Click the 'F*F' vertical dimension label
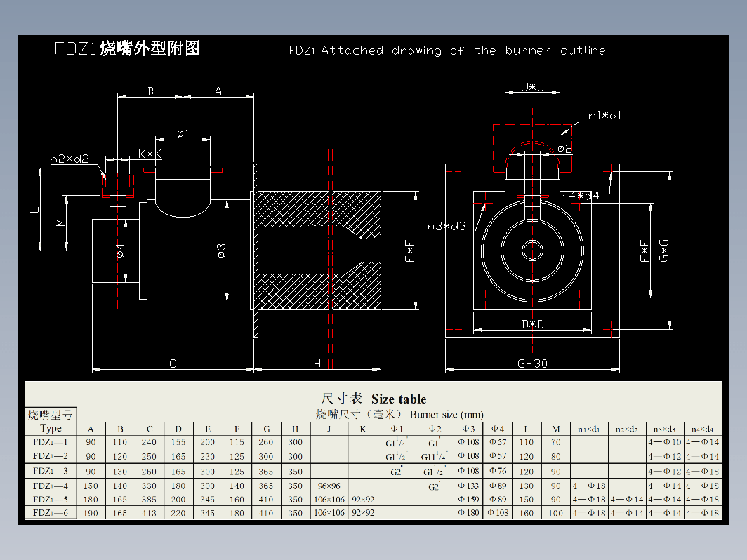 (x=644, y=251)
